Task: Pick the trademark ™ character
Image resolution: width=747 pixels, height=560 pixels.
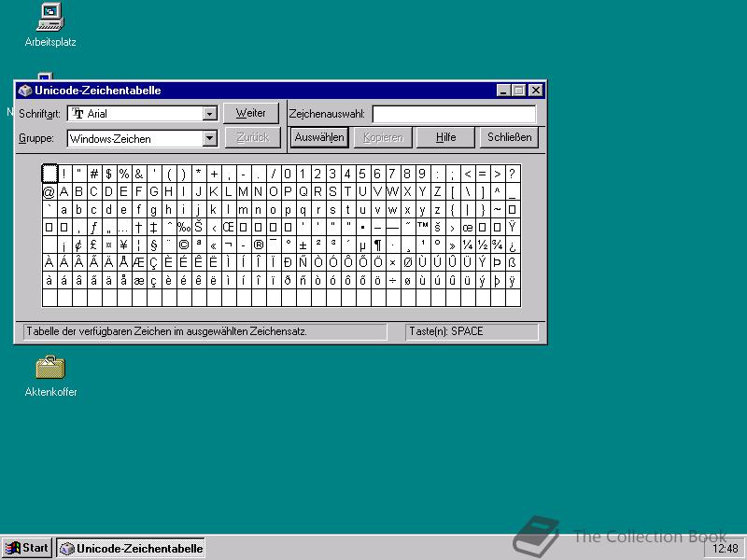Action: (423, 227)
